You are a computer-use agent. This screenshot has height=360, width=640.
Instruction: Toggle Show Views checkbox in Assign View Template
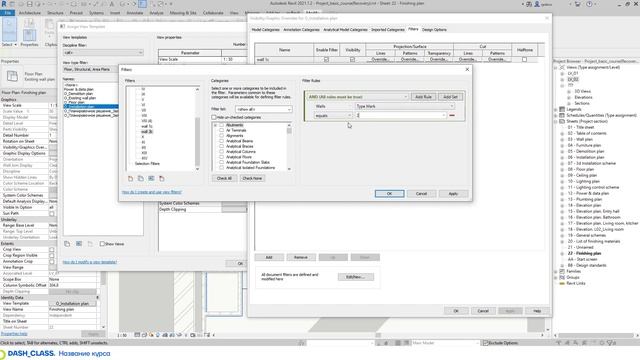pyautogui.click(x=102, y=244)
